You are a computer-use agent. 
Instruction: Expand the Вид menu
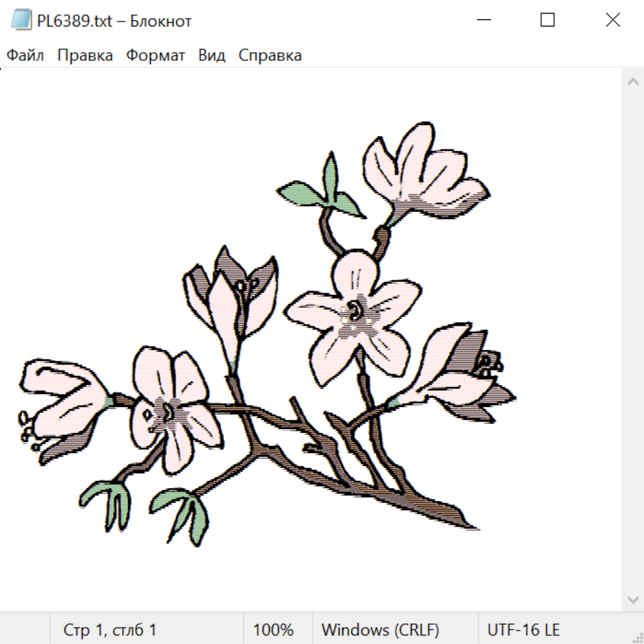pyautogui.click(x=212, y=55)
